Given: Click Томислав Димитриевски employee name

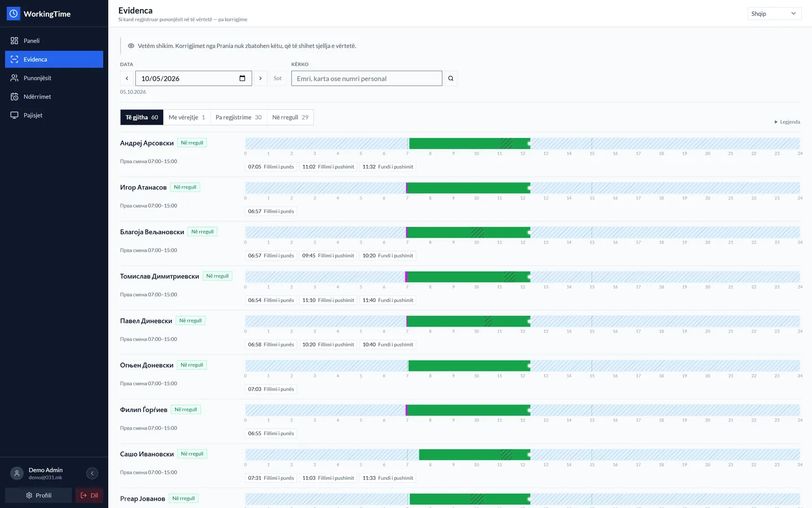Looking at the screenshot, I should coord(160,277).
